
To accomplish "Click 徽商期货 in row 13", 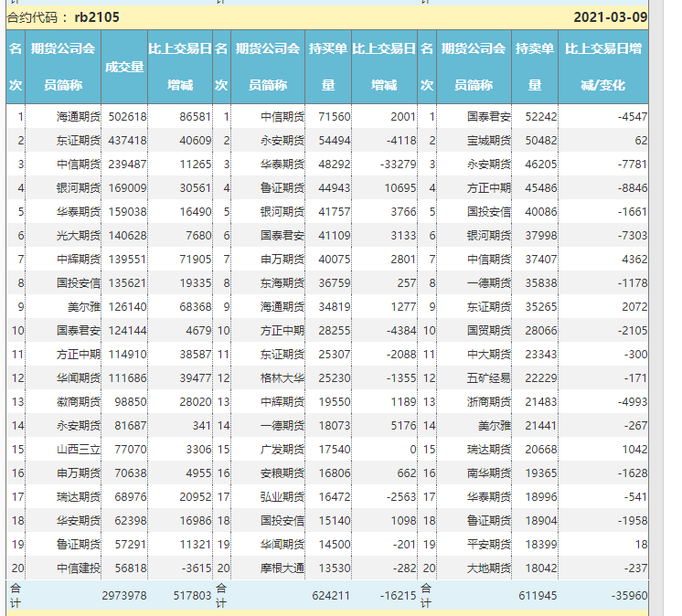I will click(x=79, y=402).
